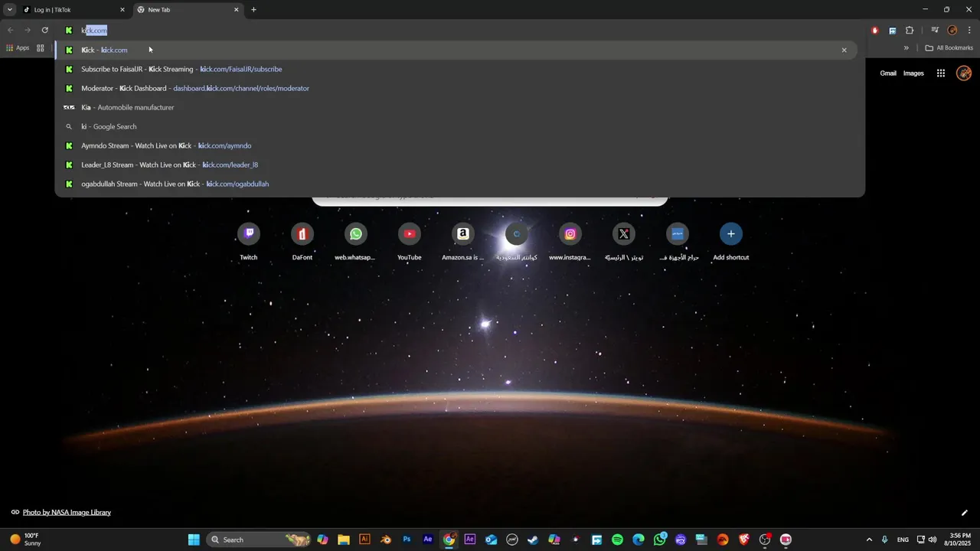The width and height of the screenshot is (980, 551).
Task: Choose the 'ki - Google Search' suggestion
Action: 459,126
